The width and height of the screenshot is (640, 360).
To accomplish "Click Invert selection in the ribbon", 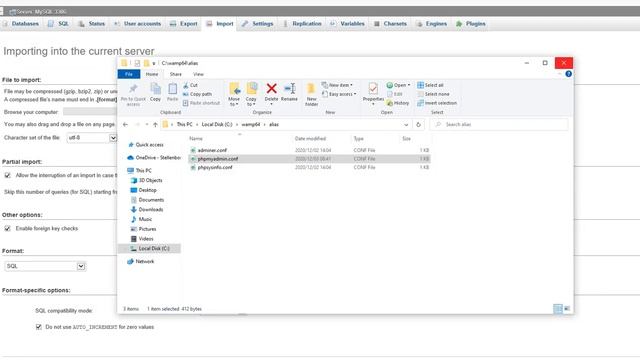I will (x=437, y=103).
